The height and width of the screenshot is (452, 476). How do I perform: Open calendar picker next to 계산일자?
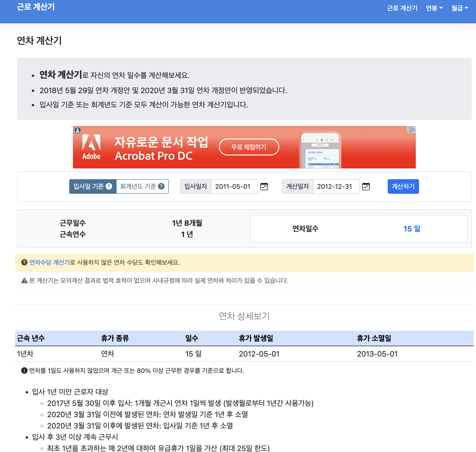click(366, 186)
